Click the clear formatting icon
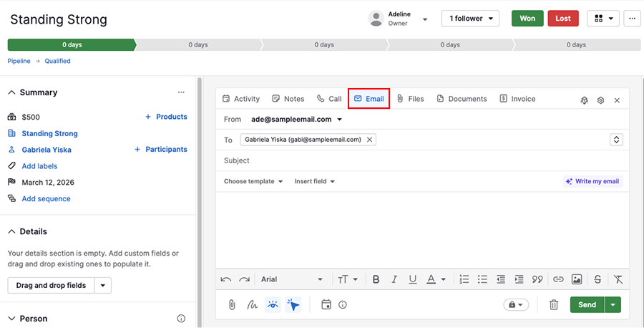 point(618,279)
